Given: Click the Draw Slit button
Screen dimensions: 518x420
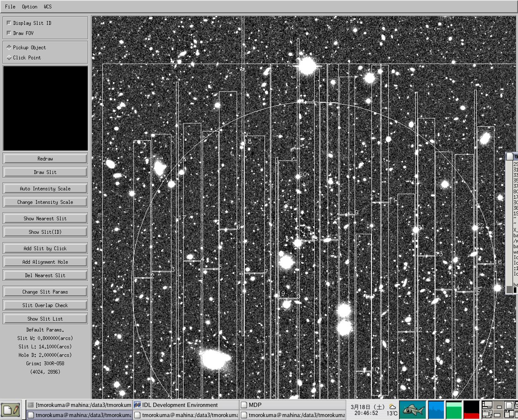Looking at the screenshot, I should tap(45, 172).
